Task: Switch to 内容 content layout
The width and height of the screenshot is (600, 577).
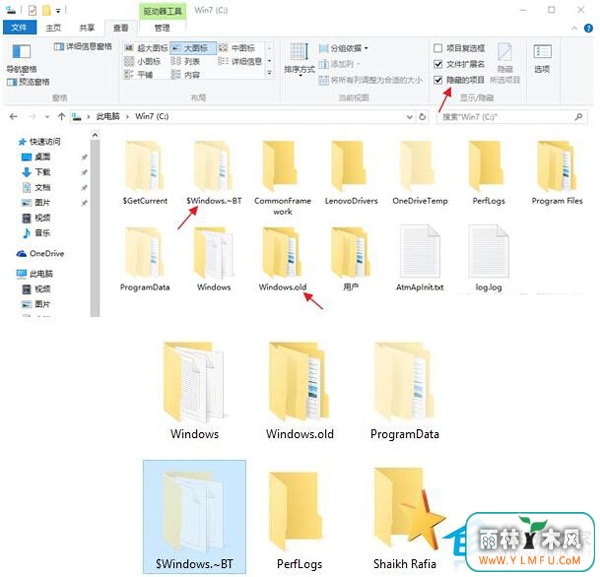Action: click(x=186, y=75)
